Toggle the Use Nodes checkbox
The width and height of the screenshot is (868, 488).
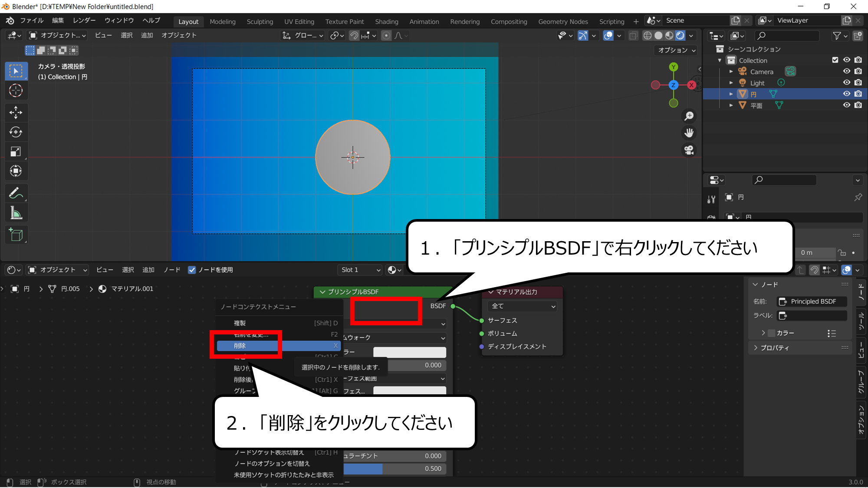192,270
